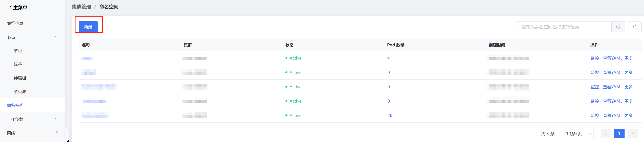The width and height of the screenshot is (644, 142).
Task: Go back via main menu arrow
Action: tap(11, 8)
